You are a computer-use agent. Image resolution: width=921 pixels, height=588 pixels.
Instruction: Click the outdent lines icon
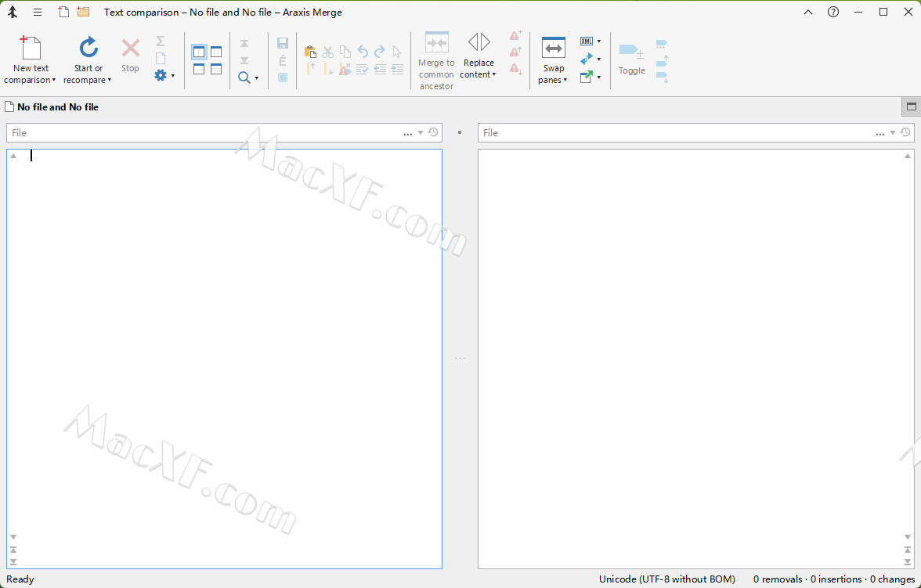pos(380,70)
